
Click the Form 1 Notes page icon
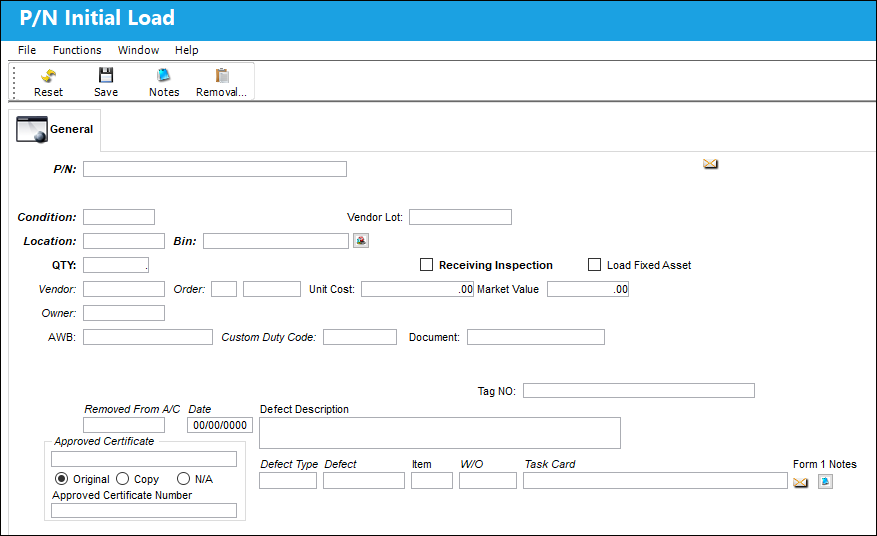point(825,481)
